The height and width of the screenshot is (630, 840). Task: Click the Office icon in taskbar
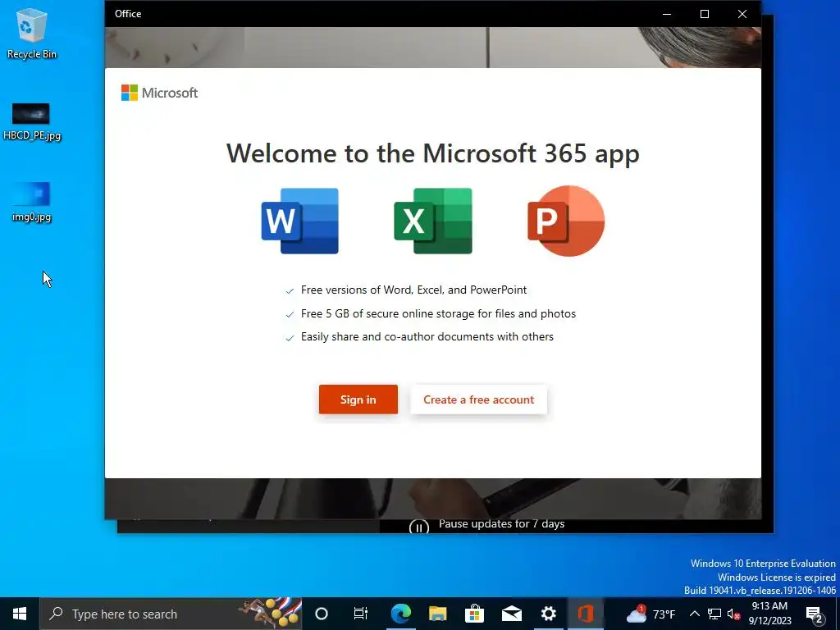point(586,614)
